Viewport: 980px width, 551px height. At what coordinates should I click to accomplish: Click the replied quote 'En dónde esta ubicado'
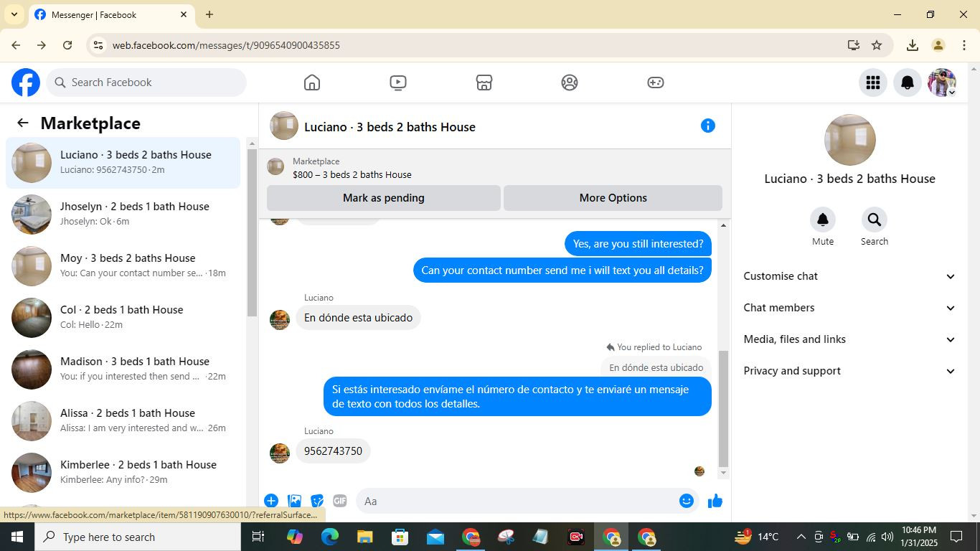pos(656,367)
